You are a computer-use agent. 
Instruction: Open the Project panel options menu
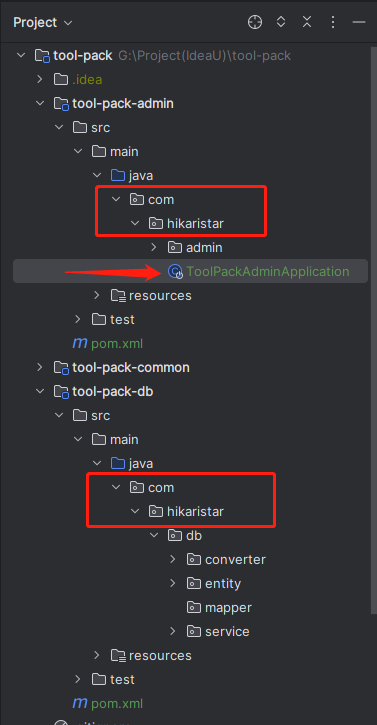pos(333,22)
